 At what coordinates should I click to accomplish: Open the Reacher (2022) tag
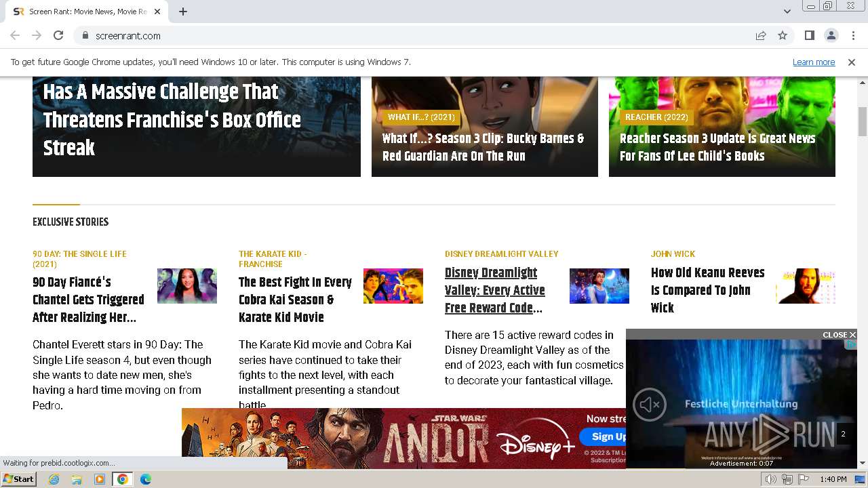656,117
